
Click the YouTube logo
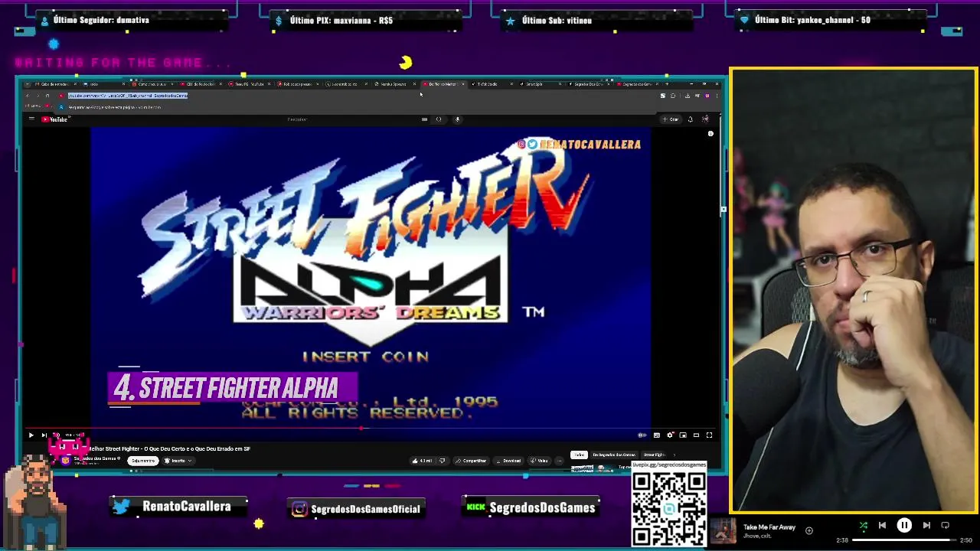pyautogui.click(x=56, y=119)
